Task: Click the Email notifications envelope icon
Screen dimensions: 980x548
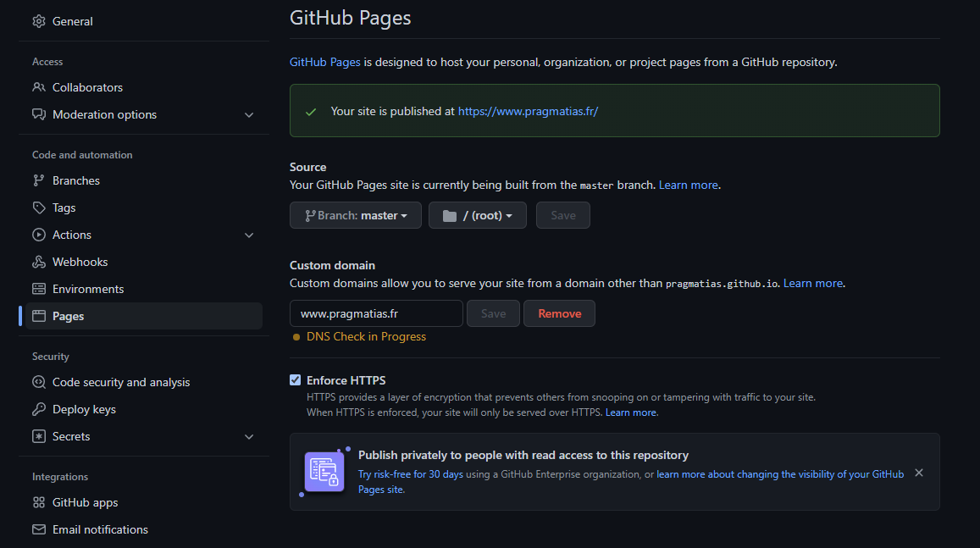Action: point(39,529)
